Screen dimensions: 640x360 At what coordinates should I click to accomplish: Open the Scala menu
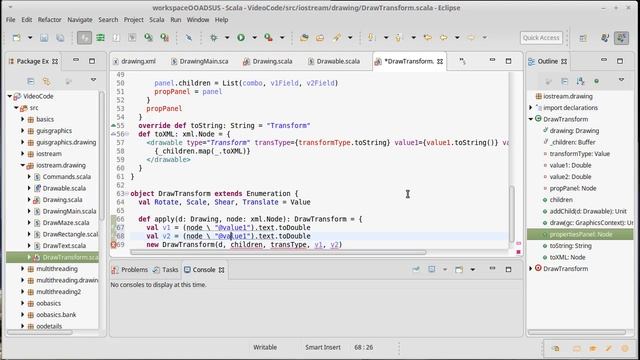tap(157, 20)
